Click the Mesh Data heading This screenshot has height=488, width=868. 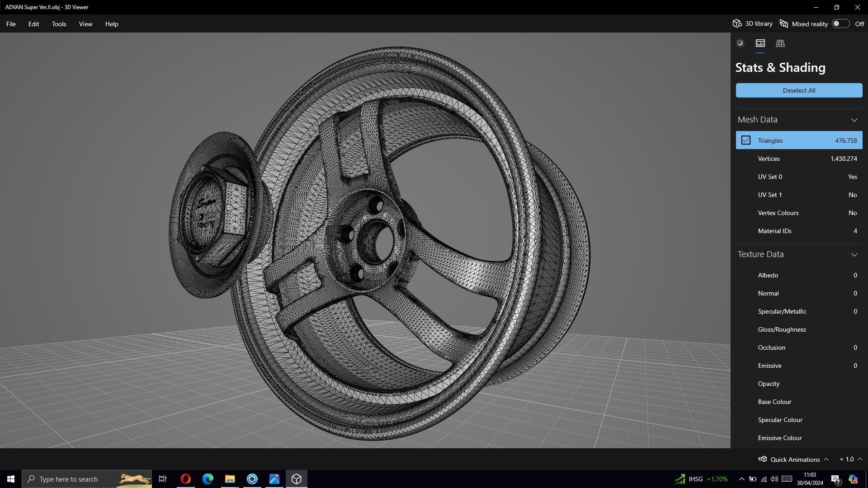(x=757, y=120)
